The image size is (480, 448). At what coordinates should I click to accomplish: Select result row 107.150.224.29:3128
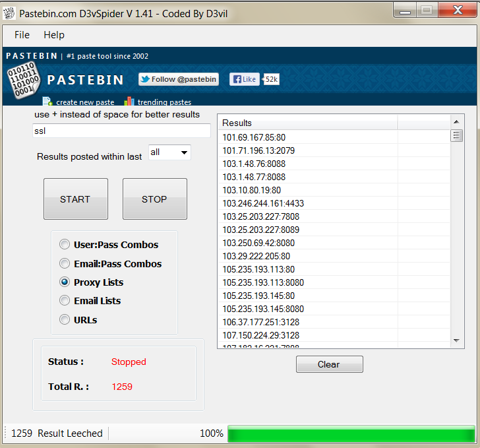(x=334, y=335)
